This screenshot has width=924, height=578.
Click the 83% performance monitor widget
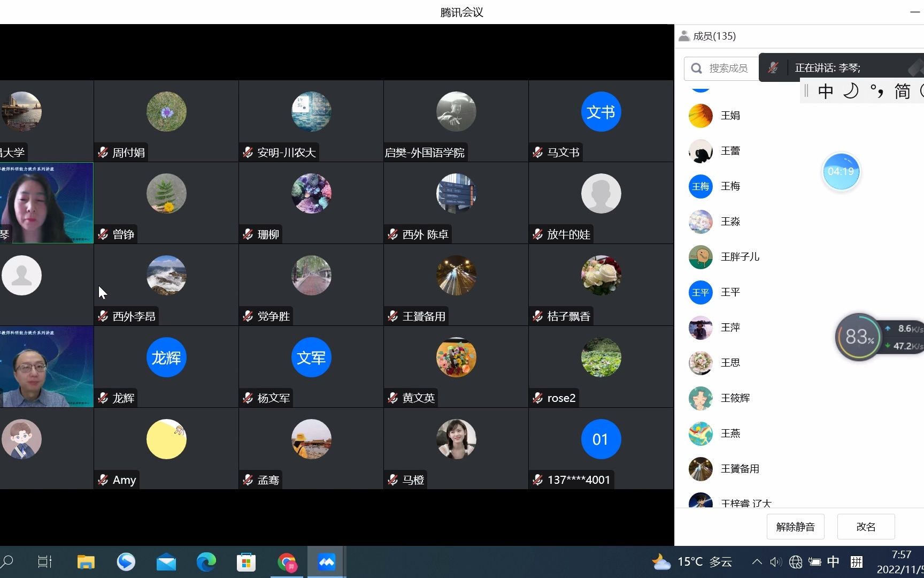click(859, 337)
